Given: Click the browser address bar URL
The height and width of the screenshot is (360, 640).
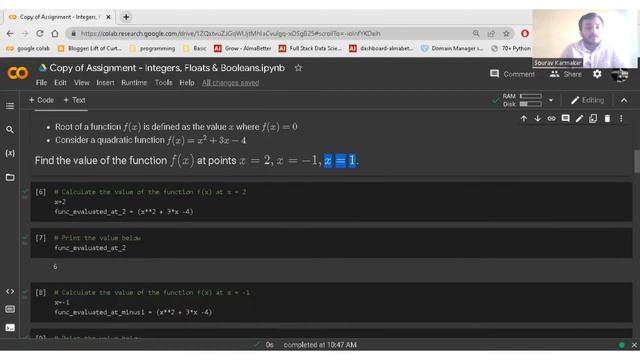Looking at the screenshot, I should pos(230,33).
